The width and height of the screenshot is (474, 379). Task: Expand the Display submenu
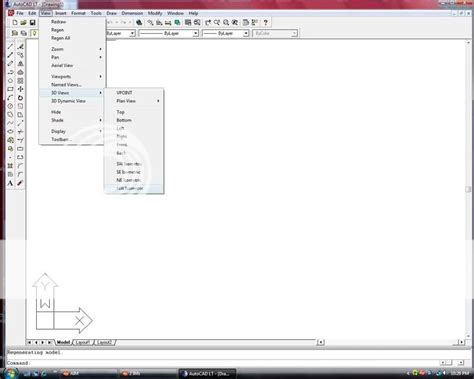click(72, 131)
